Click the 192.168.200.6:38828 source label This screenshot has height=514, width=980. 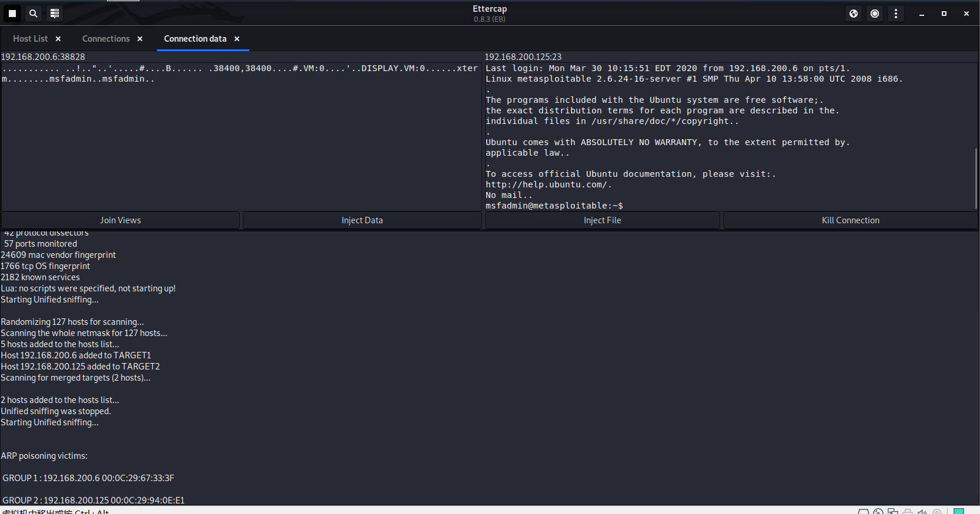click(x=43, y=57)
